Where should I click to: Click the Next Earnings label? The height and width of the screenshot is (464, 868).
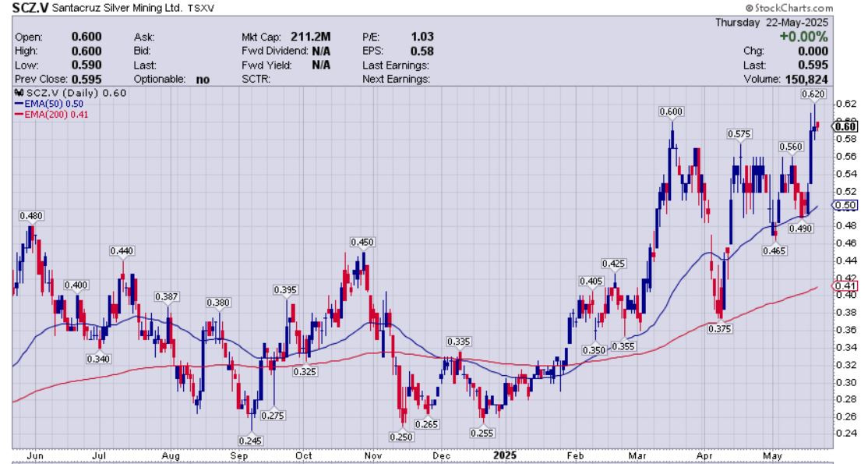click(x=396, y=80)
